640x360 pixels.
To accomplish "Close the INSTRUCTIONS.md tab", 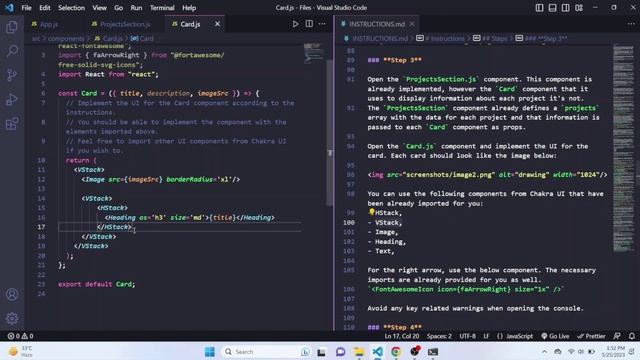I will tap(412, 24).
